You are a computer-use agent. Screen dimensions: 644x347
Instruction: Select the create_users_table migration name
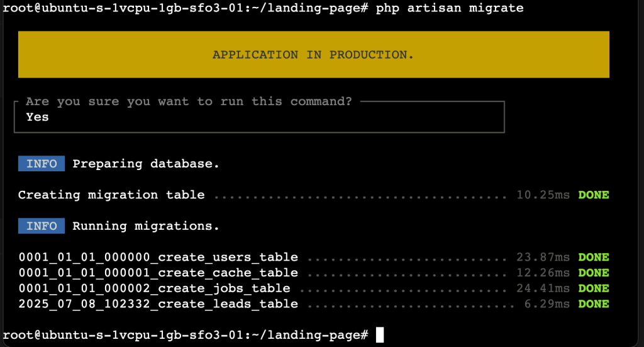tap(158, 257)
